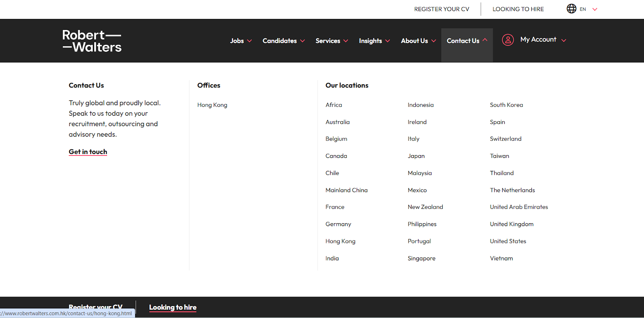The image size is (644, 318).
Task: Expand the About Us menu chevron
Action: coord(433,41)
